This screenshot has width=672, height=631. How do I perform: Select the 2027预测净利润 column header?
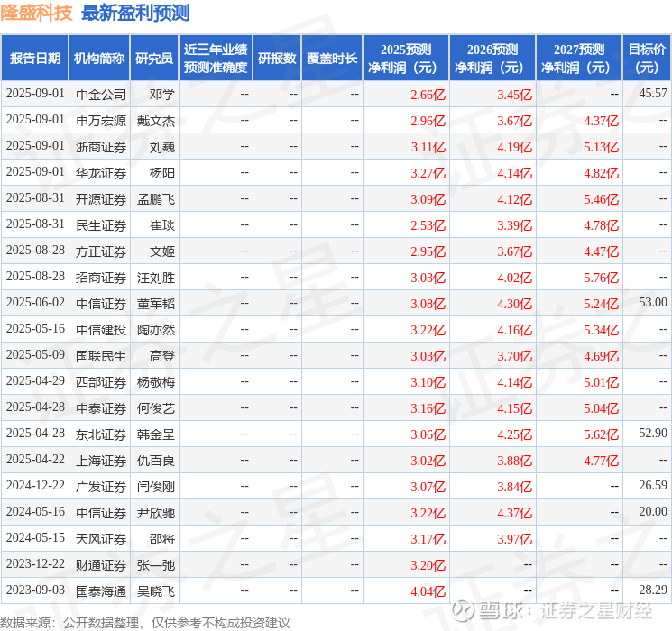pyautogui.click(x=579, y=59)
